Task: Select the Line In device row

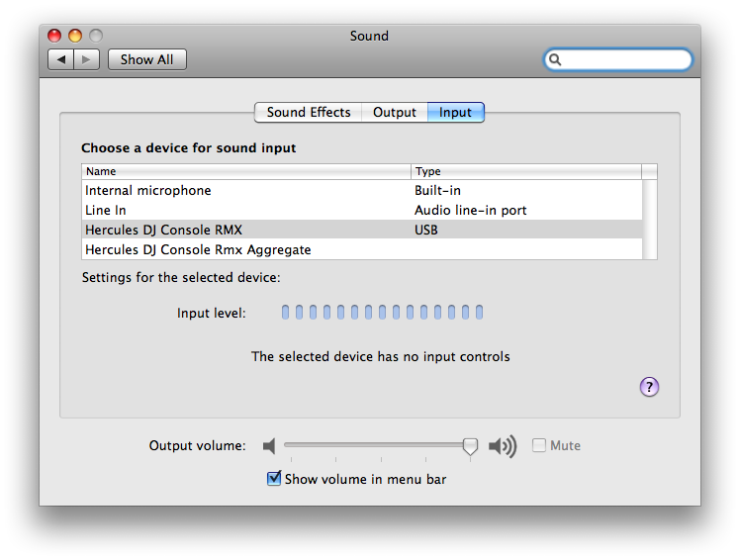Action: (x=362, y=210)
